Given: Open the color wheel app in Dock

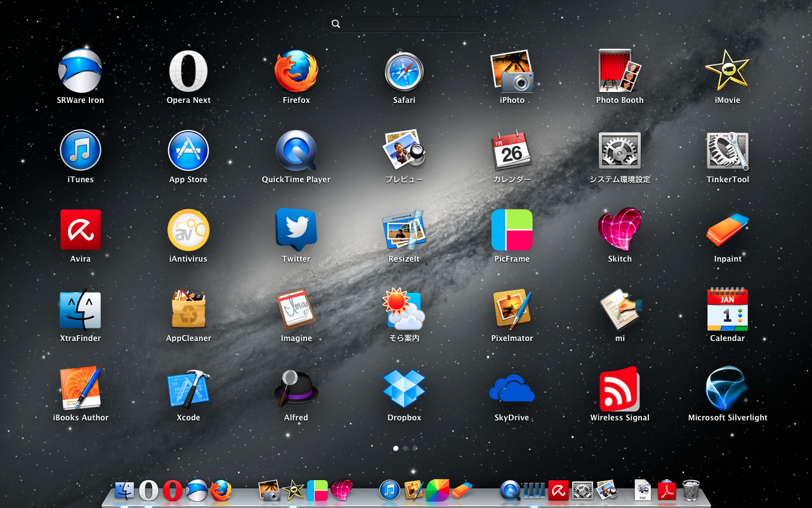Looking at the screenshot, I should [x=438, y=490].
